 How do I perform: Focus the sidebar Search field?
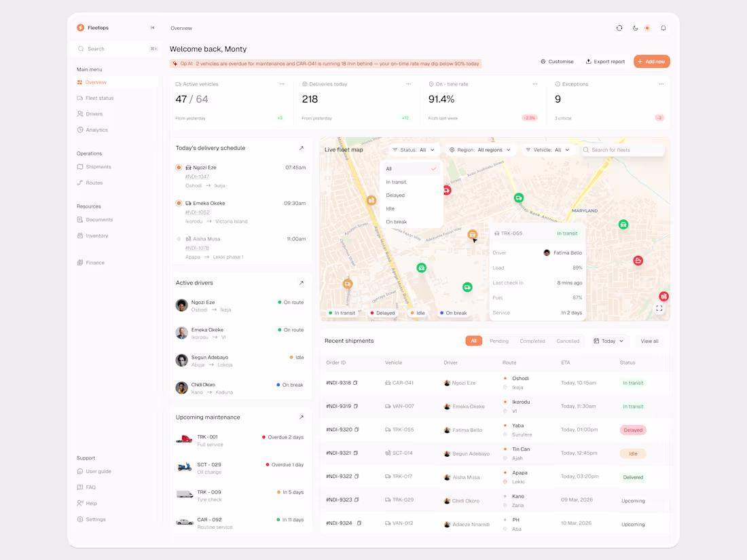(x=117, y=49)
